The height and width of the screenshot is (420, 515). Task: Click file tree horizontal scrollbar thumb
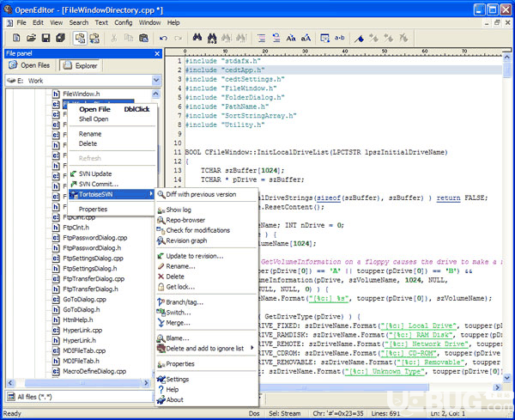tap(82, 383)
